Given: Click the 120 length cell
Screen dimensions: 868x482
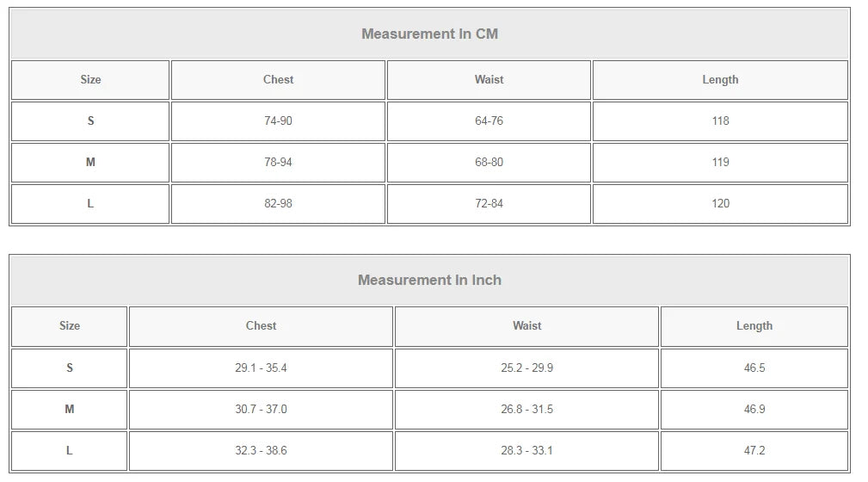Looking at the screenshot, I should click(x=720, y=204).
